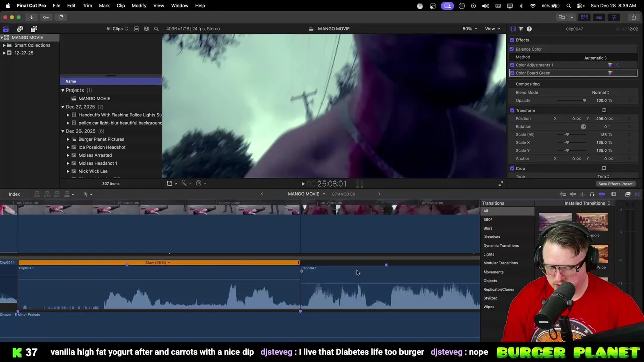644x362 pixels.
Task: Enter viewer full-screen mode
Action: tap(501, 184)
